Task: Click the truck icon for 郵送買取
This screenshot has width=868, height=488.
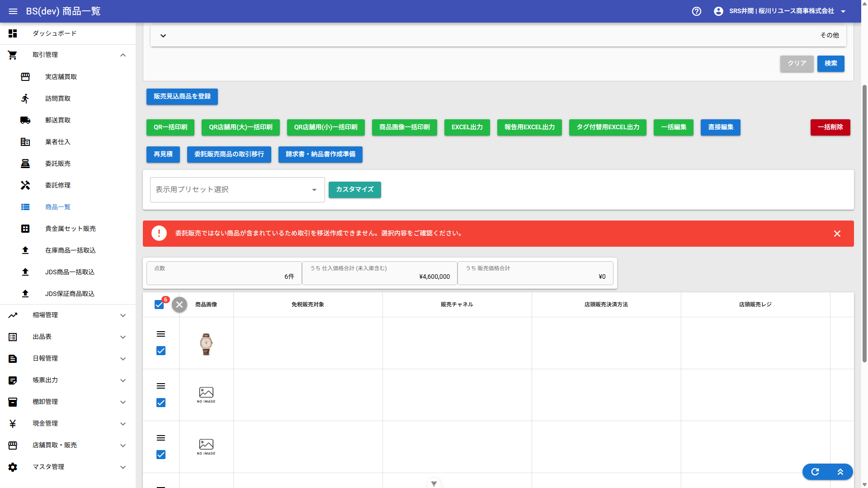Action: click(25, 120)
